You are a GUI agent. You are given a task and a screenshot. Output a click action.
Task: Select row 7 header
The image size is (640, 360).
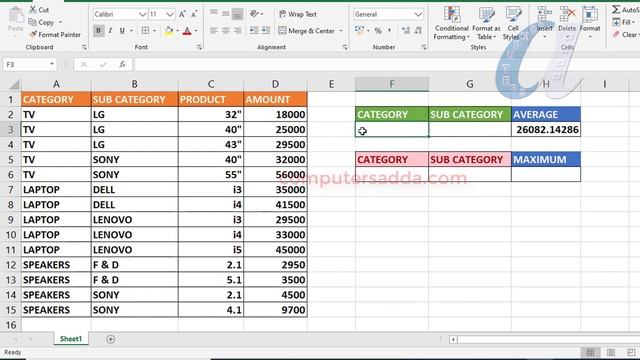click(10, 190)
